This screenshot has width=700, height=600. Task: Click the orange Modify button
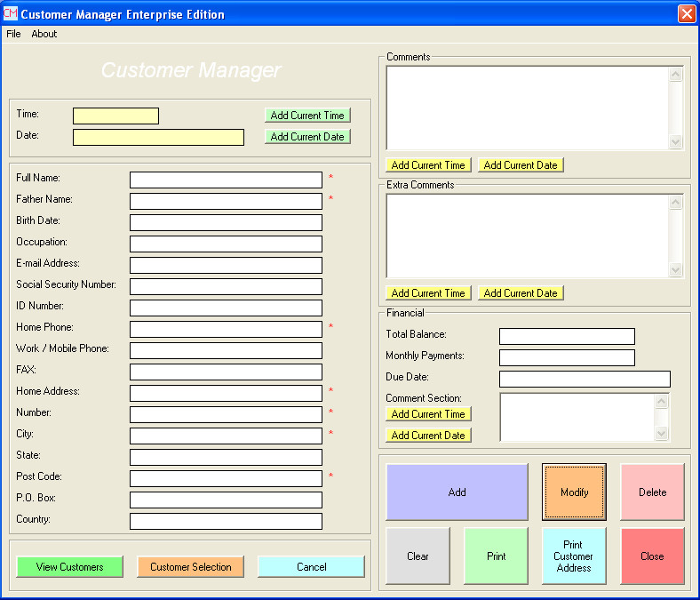[x=574, y=492]
